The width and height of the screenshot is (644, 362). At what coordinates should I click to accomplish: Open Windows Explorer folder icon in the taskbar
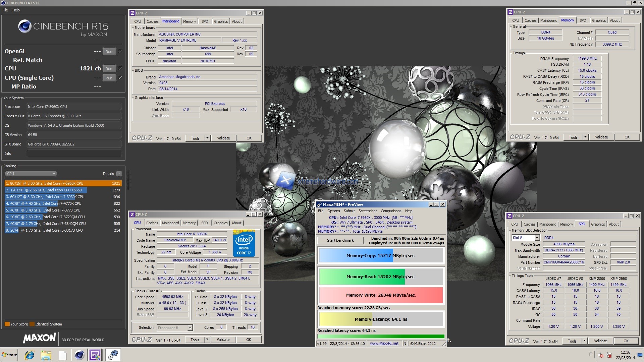tap(46, 355)
